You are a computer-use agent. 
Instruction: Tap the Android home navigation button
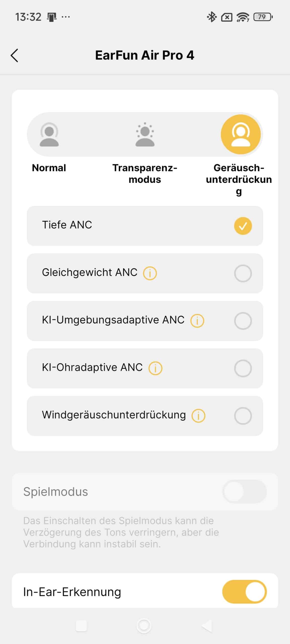tap(144, 626)
